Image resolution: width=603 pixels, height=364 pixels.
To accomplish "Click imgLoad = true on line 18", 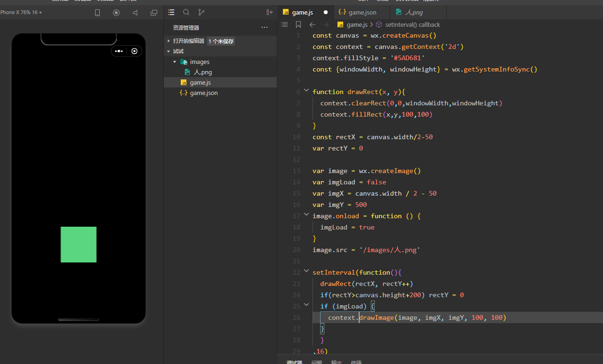I will coord(347,227).
